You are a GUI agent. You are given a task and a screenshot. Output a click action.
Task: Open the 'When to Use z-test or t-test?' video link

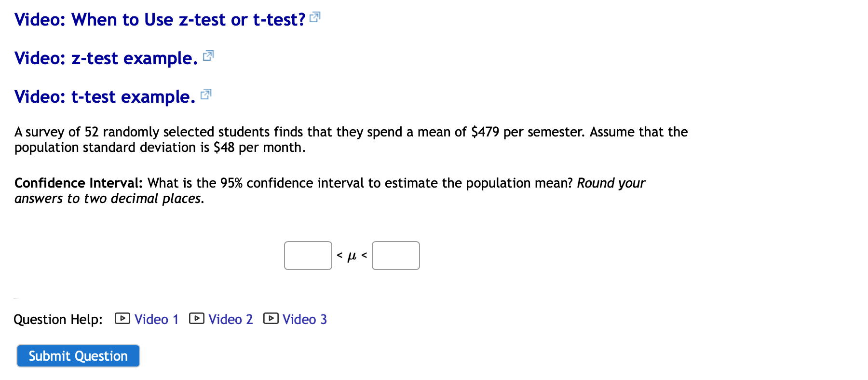[x=159, y=19]
